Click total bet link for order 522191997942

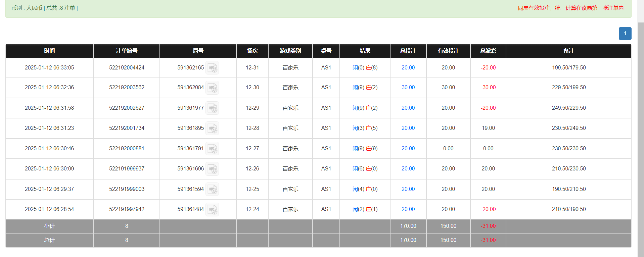408,209
